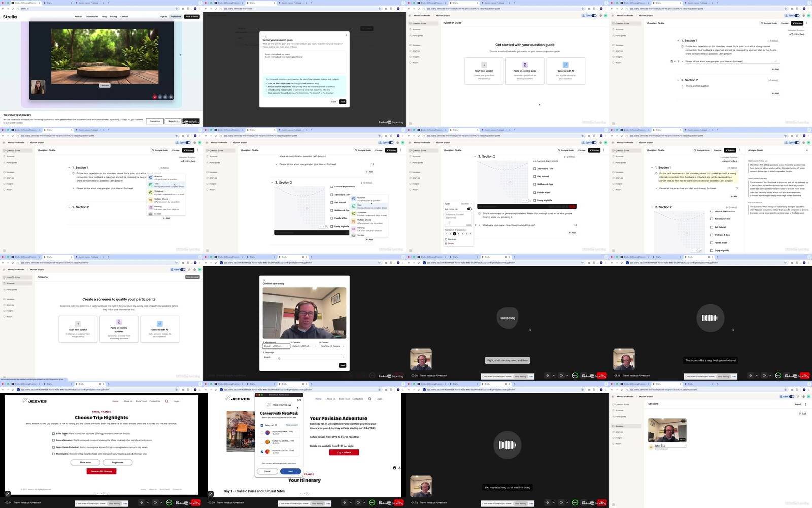Click the Question type icon in the add-item menu under Section 1
The image size is (812, 508).
click(151, 177)
